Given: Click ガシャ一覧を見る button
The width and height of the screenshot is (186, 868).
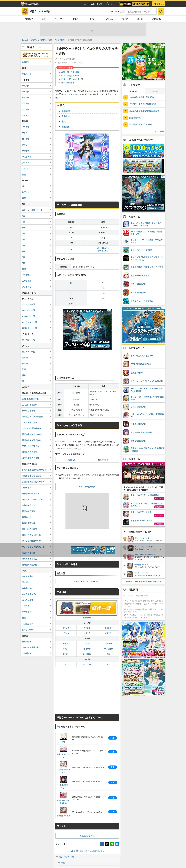Looking at the screenshot, I should [x=87, y=487].
